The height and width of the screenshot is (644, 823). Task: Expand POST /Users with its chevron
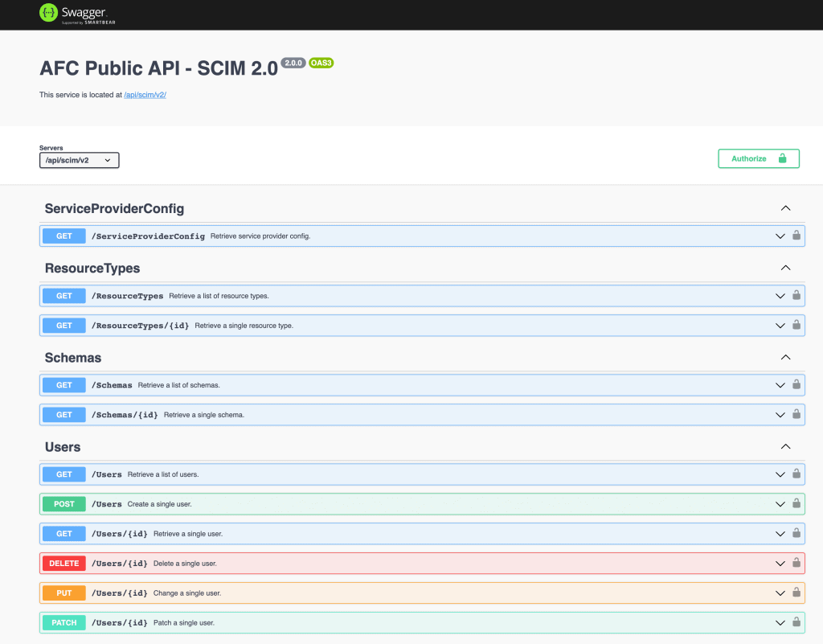(x=780, y=504)
